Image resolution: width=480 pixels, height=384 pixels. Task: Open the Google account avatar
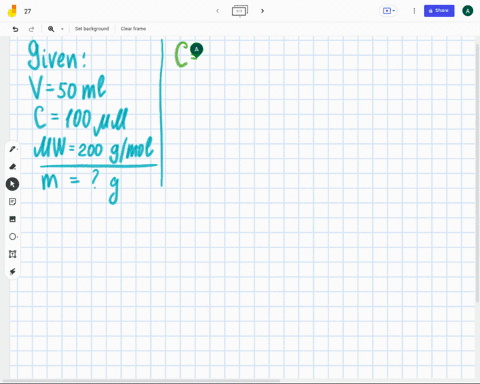tap(467, 11)
